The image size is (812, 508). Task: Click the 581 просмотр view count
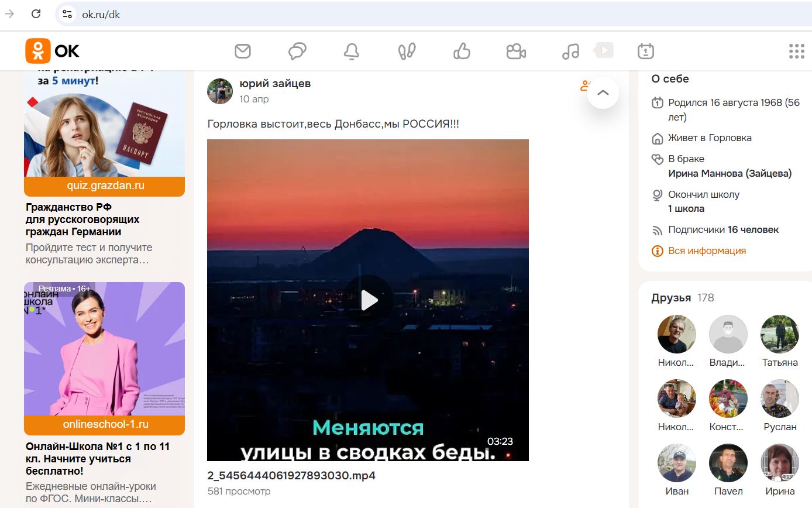click(239, 491)
